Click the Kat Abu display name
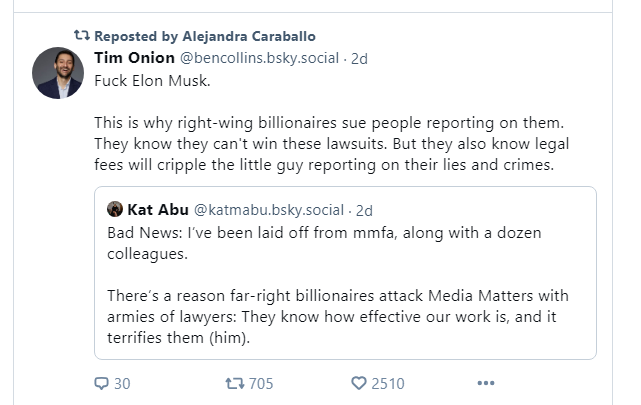Screen dimensions: 641x405 (x=158, y=210)
